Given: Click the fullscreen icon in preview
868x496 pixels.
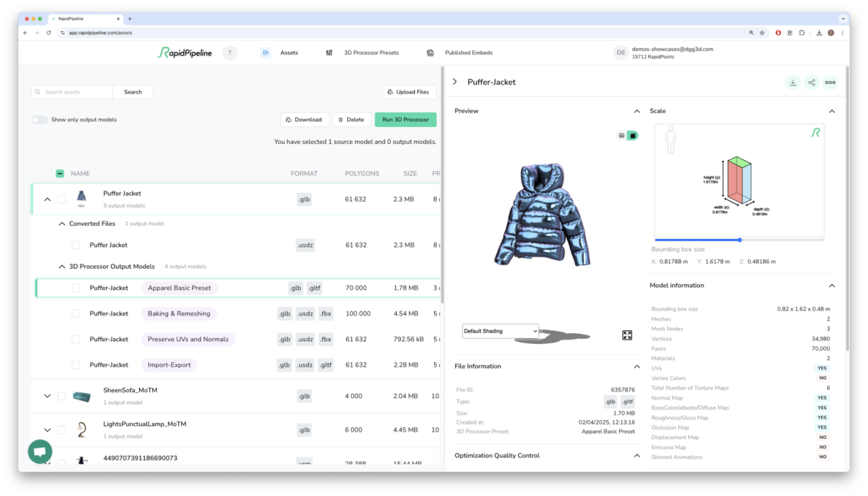Looking at the screenshot, I should 627,335.
